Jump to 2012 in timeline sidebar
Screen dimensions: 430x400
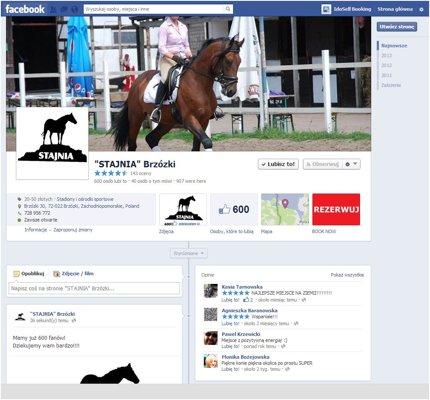387,65
